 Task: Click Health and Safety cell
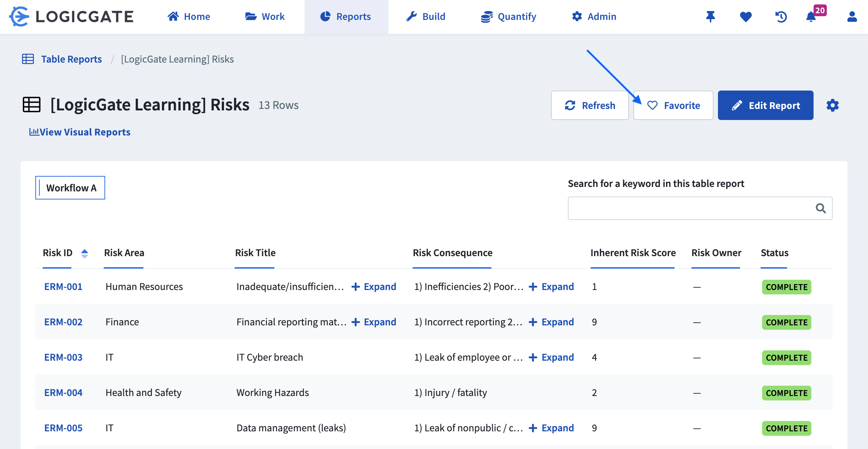(143, 393)
